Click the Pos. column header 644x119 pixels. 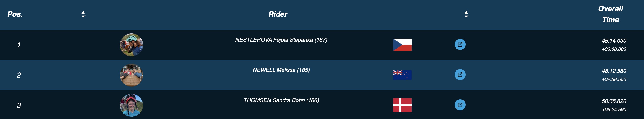point(15,14)
